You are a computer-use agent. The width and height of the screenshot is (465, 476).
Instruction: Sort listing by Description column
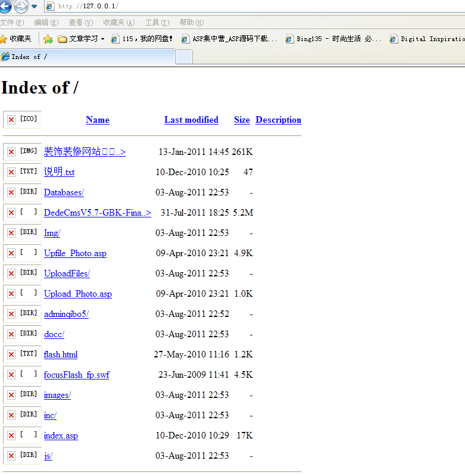279,120
